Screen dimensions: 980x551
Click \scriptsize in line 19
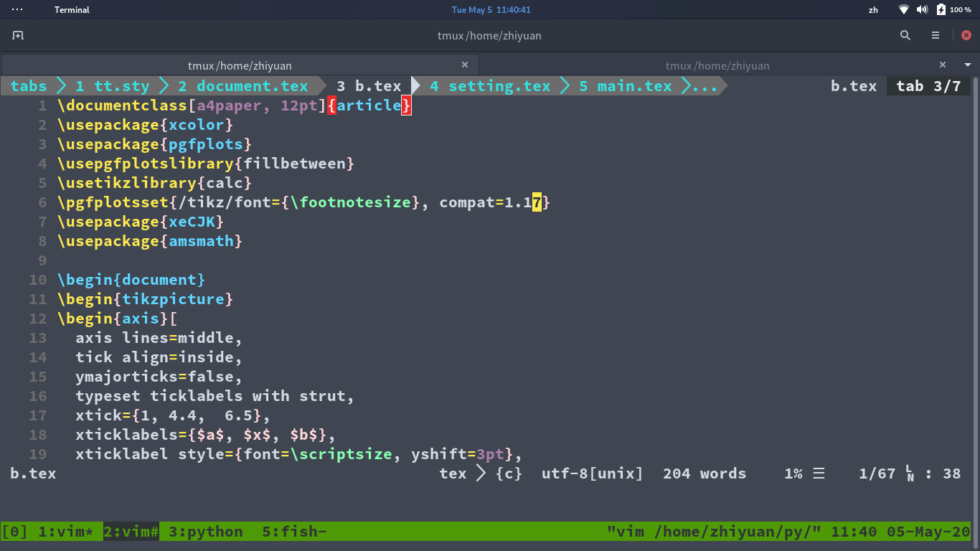click(x=341, y=454)
